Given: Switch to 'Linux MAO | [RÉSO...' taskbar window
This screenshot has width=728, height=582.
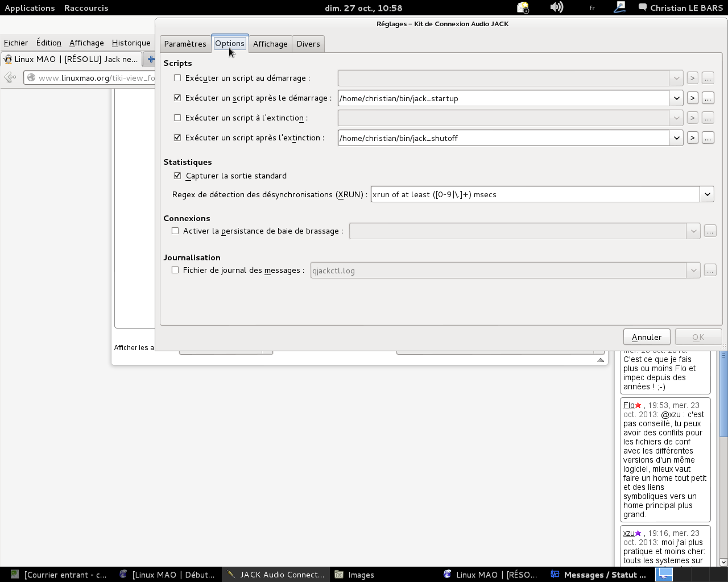Looking at the screenshot, I should (492, 575).
